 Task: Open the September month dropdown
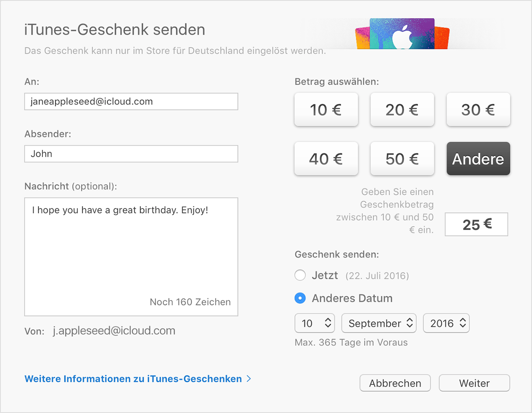tap(379, 323)
